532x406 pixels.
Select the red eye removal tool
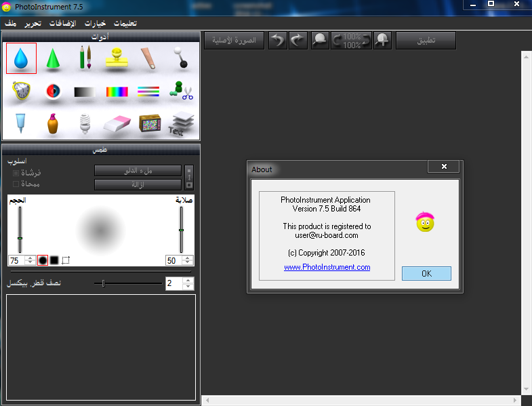[53, 91]
